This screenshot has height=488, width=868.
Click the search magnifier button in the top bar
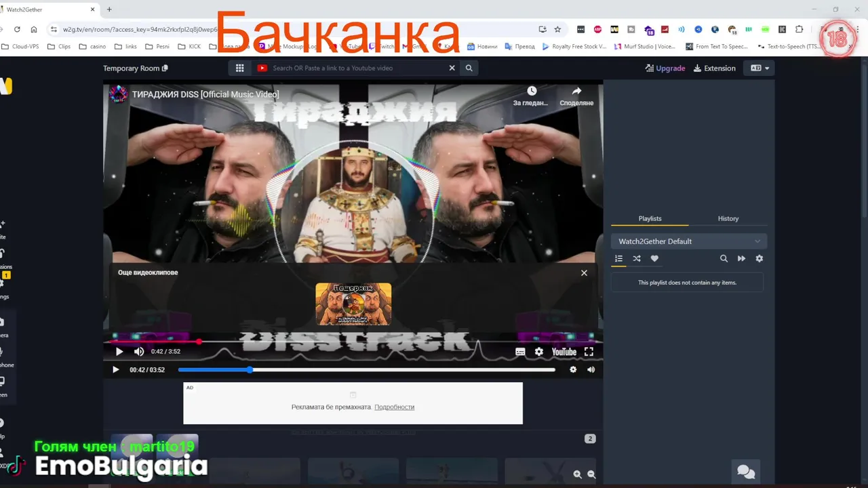[x=469, y=68]
